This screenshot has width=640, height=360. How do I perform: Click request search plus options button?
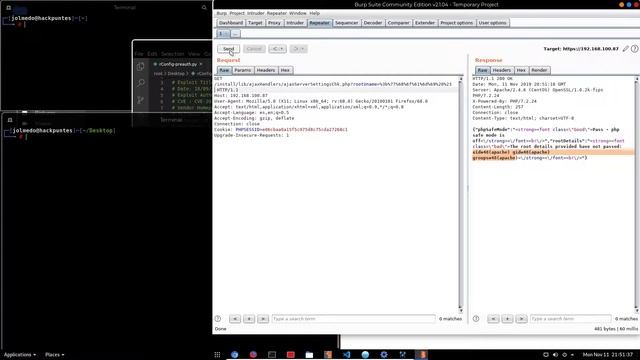click(249, 319)
